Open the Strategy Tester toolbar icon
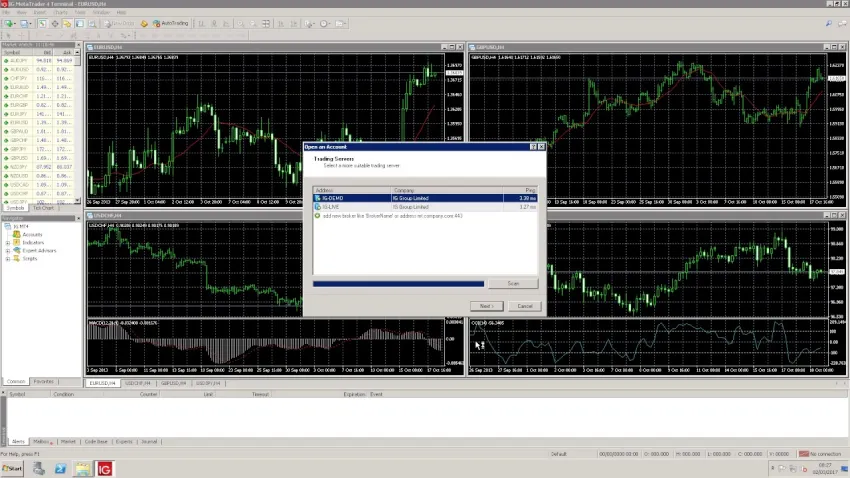Screen dimensions: 850x478 coord(92,23)
